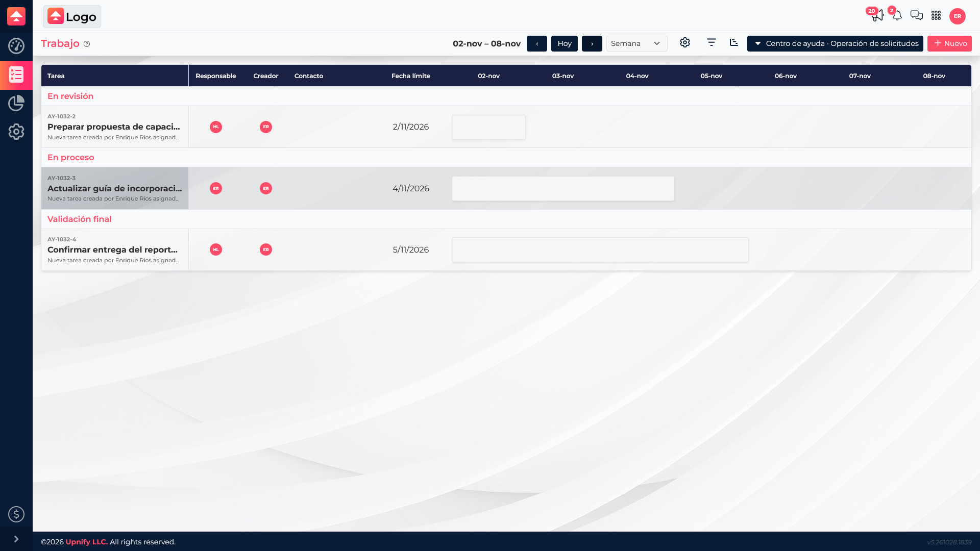Click the ER responsable avatar for AY-1032-3
Viewport: 980px width, 551px height.
point(216,188)
